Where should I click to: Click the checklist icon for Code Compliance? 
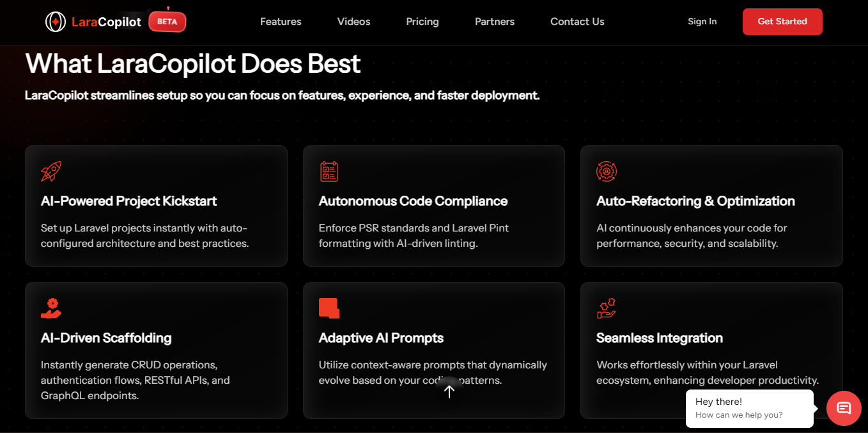click(x=329, y=171)
